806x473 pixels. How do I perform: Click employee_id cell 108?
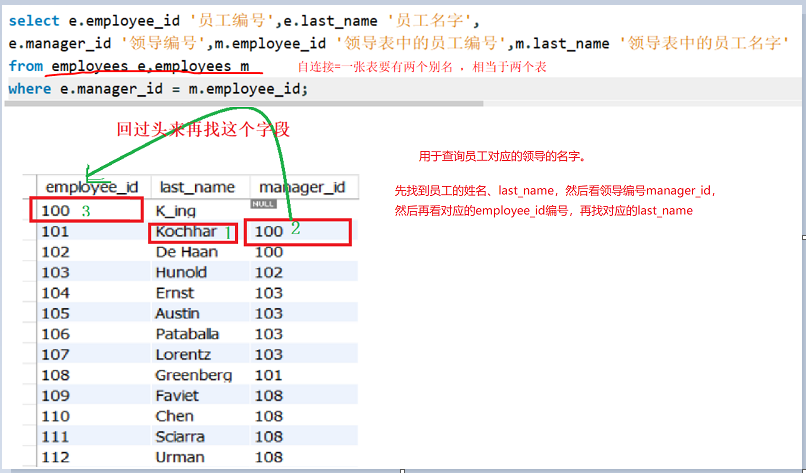[x=94, y=375]
